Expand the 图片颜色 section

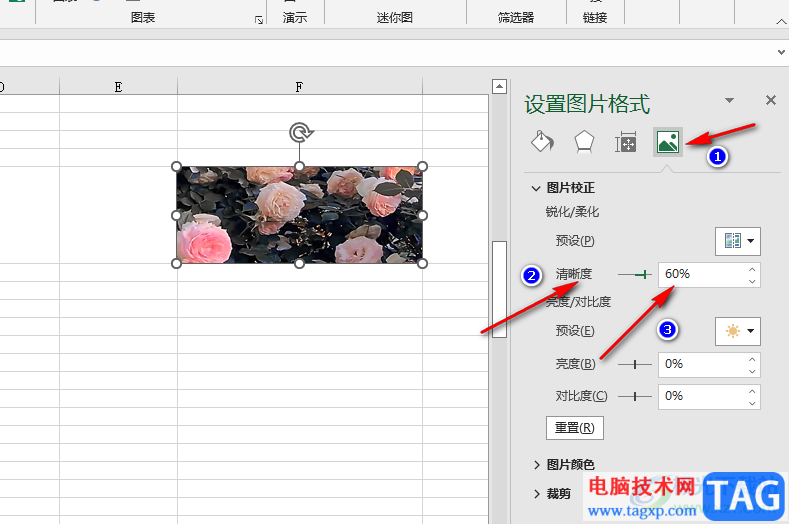(536, 465)
